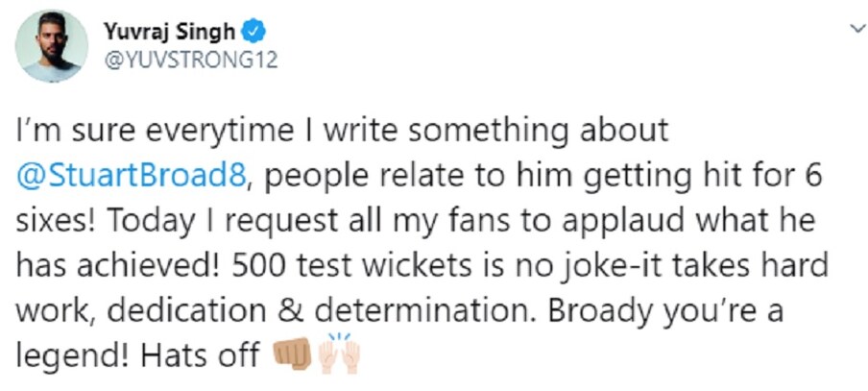Click the word "Today" in the tweet
Viewport: 868px width, 391px height.
152,224
